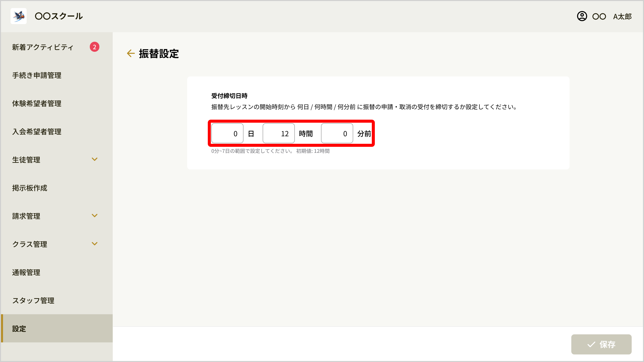Click the A太郎 user name

[622, 17]
